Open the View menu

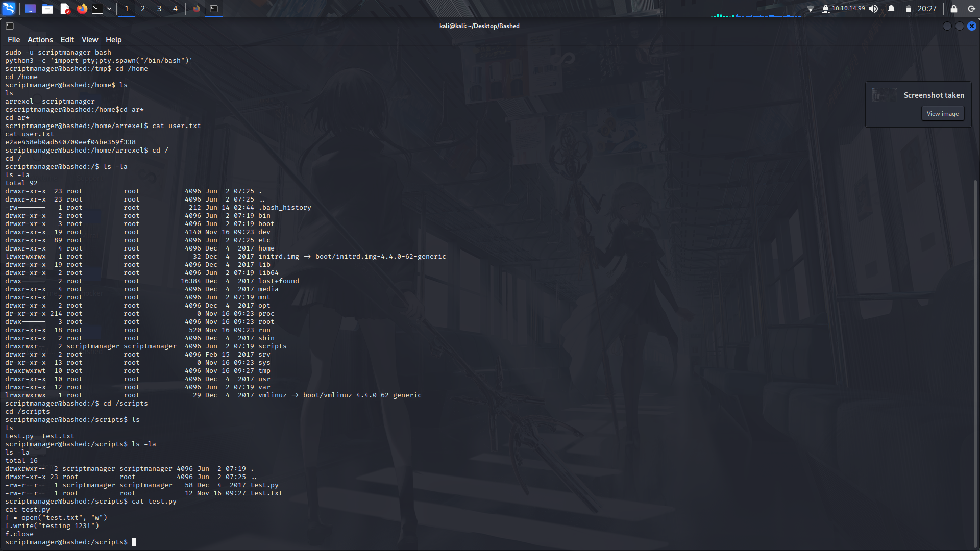click(x=89, y=39)
